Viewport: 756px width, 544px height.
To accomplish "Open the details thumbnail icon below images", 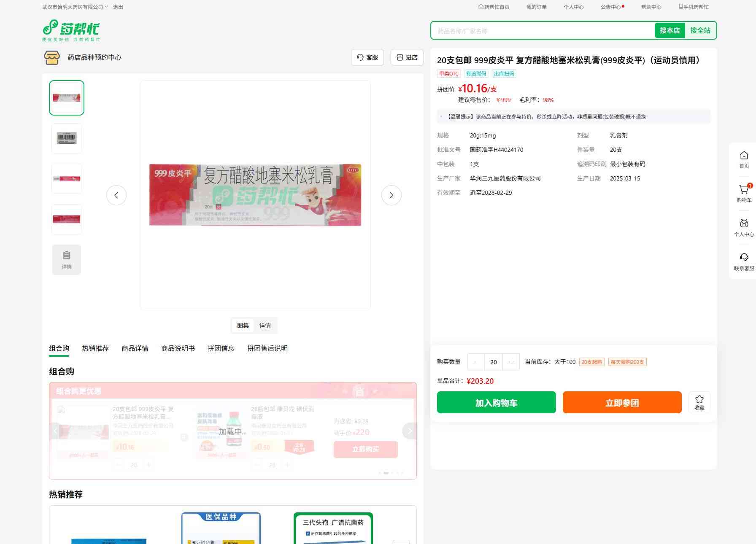I will 67,260.
